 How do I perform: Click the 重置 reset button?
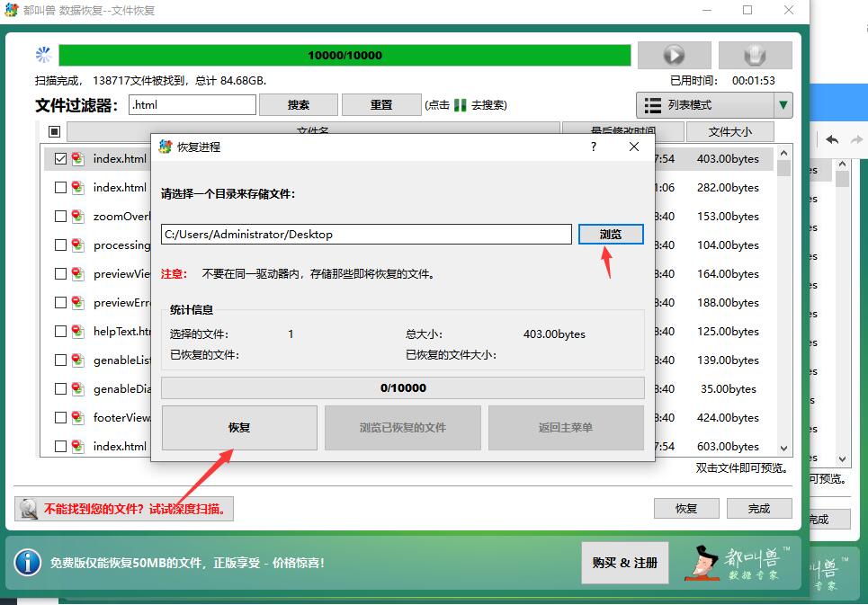pyautogui.click(x=381, y=105)
